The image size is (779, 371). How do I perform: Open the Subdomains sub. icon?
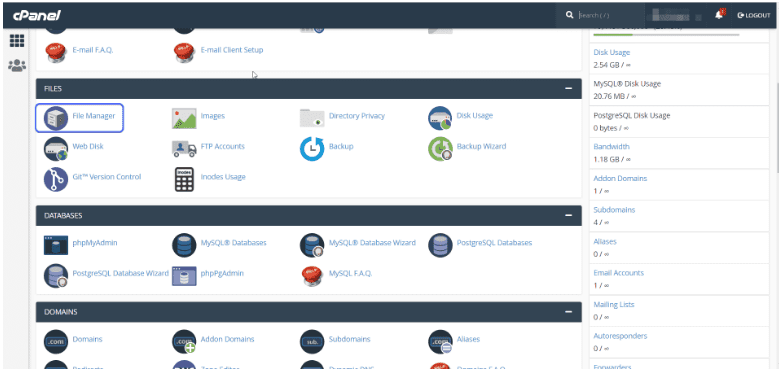(312, 342)
